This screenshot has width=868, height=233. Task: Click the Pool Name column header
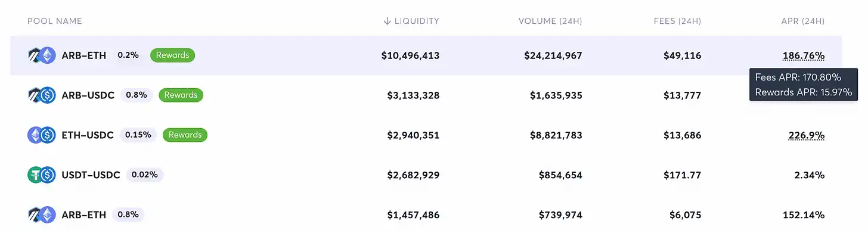coord(55,21)
